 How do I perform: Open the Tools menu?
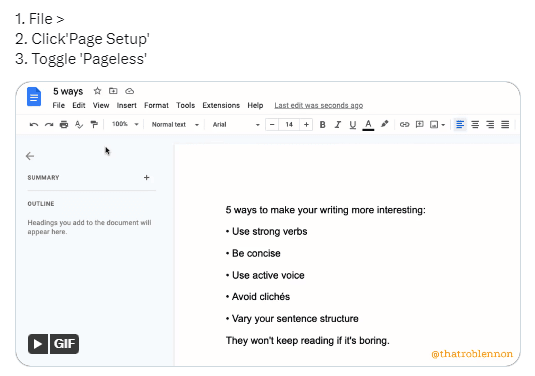tap(185, 105)
